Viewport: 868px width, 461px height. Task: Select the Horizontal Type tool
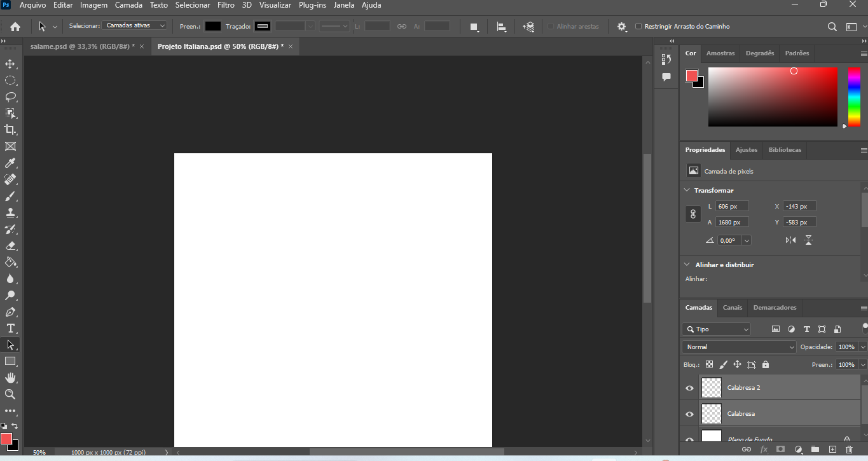click(10, 328)
